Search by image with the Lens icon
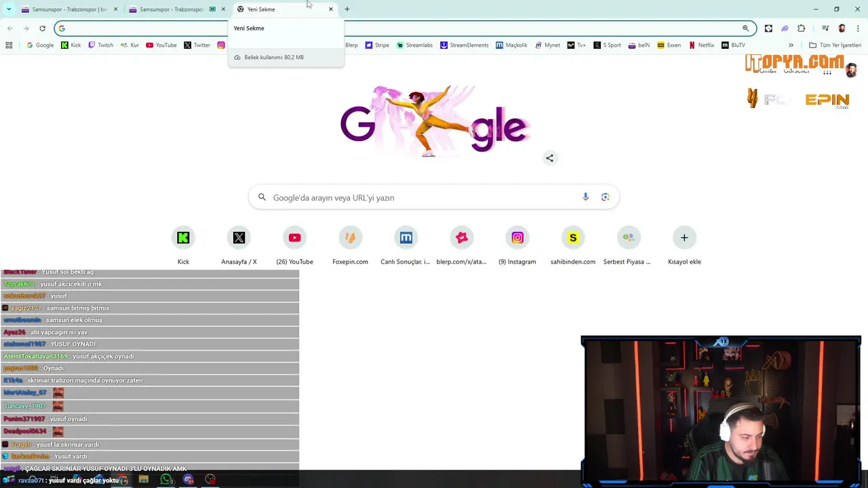 pyautogui.click(x=605, y=197)
